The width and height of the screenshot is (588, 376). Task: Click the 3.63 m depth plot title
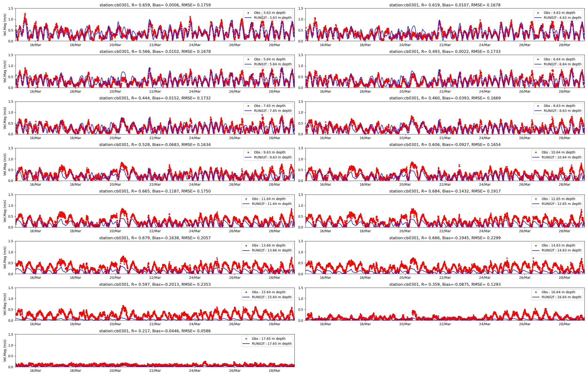(155, 5)
